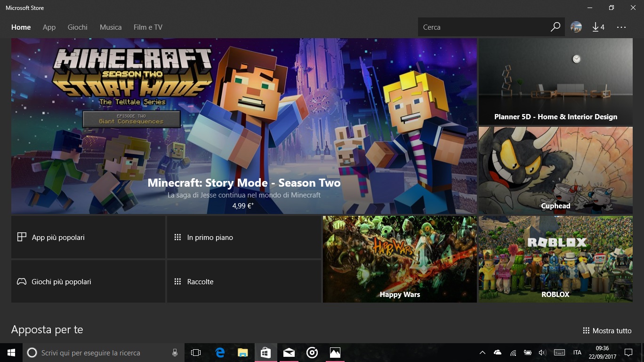This screenshot has width=644, height=362.
Task: Open the volume speaker tray icon
Action: click(542, 353)
